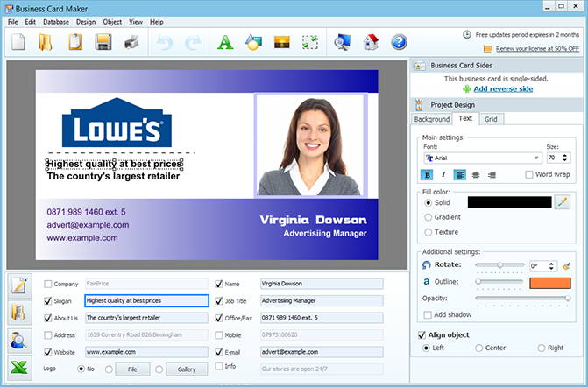Image resolution: width=588 pixels, height=387 pixels.
Task: Click the orange outline color swatch
Action: click(x=550, y=283)
